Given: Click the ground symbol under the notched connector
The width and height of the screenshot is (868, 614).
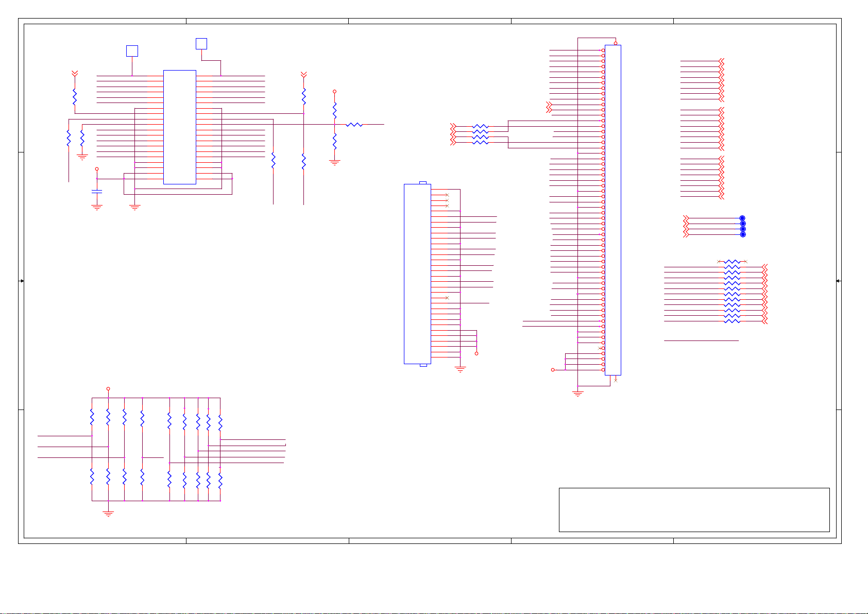Looking at the screenshot, I should pyautogui.click(x=460, y=369).
